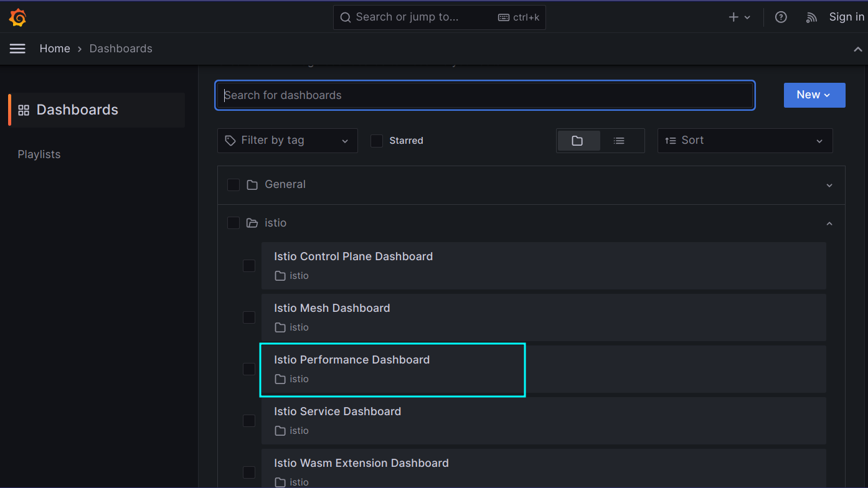
Task: Check the istio folder checkbox
Action: click(234, 223)
